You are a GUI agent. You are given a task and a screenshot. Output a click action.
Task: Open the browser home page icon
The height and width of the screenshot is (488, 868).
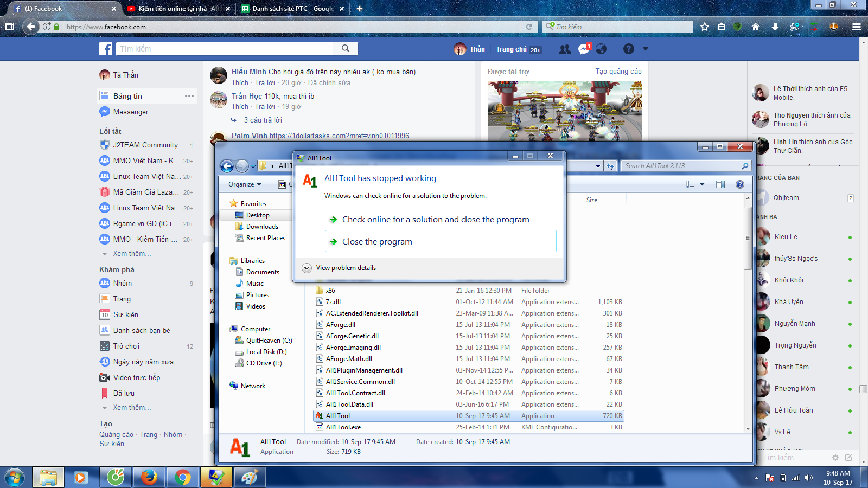coord(756,27)
